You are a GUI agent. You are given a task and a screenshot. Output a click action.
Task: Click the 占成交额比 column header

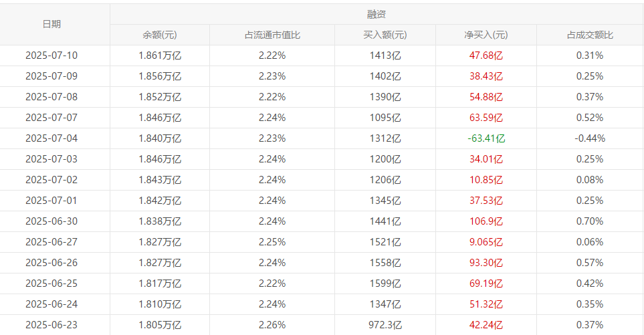coord(590,35)
